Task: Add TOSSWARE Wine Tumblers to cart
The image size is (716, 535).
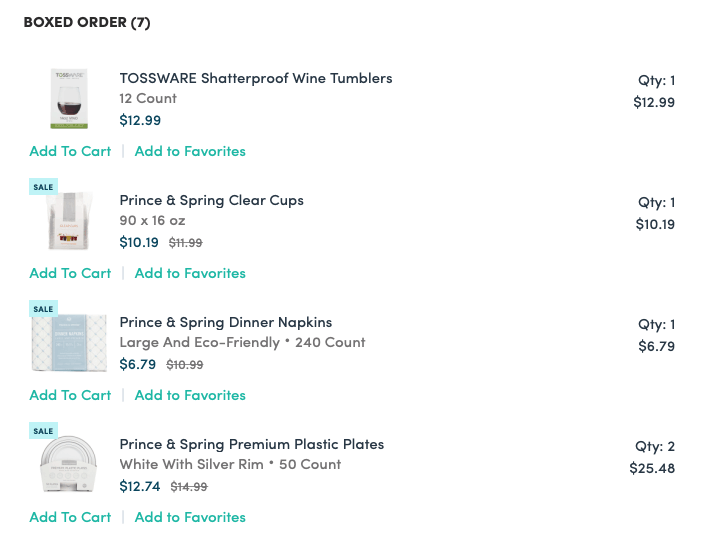Action: pos(70,151)
